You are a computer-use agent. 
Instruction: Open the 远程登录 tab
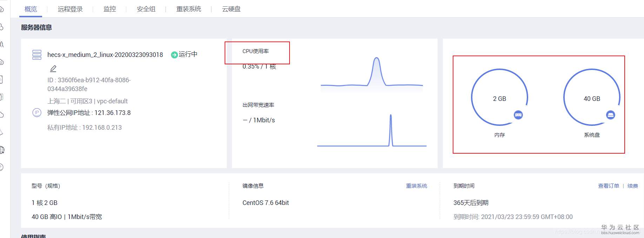(x=70, y=9)
